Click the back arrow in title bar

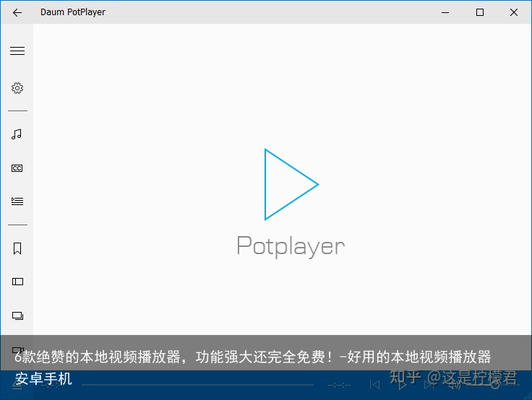coord(17,12)
